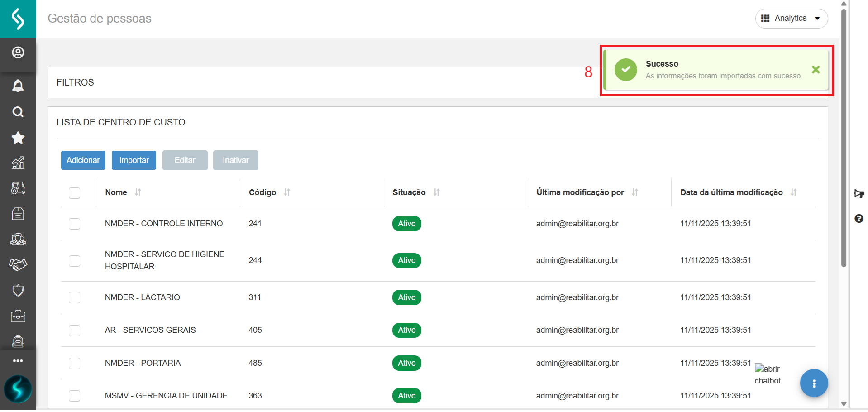The height and width of the screenshot is (412, 868).
Task: Toggle the select-all checkbox in table header
Action: tap(75, 193)
